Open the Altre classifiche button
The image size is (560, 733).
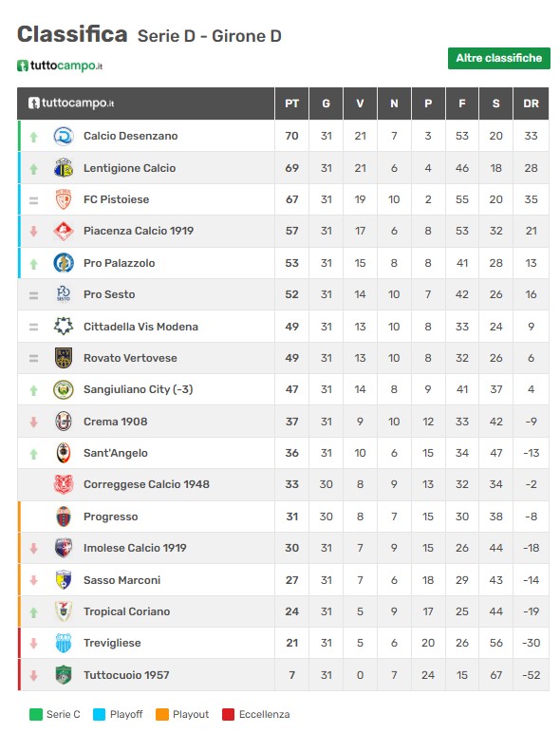click(498, 58)
